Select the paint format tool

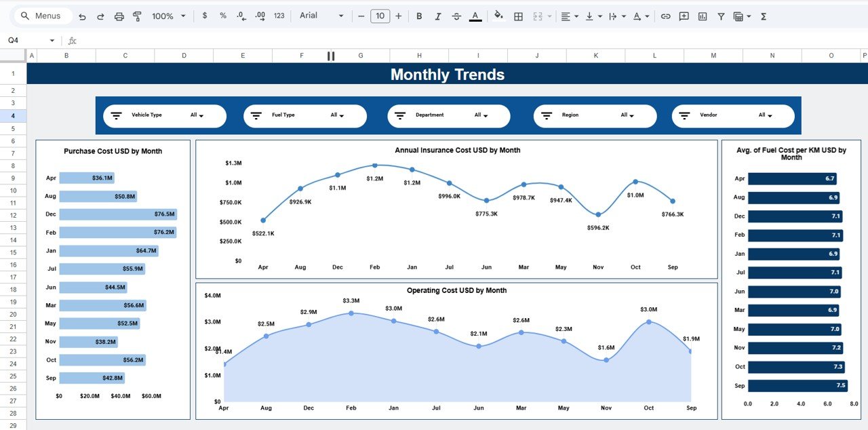(136, 16)
